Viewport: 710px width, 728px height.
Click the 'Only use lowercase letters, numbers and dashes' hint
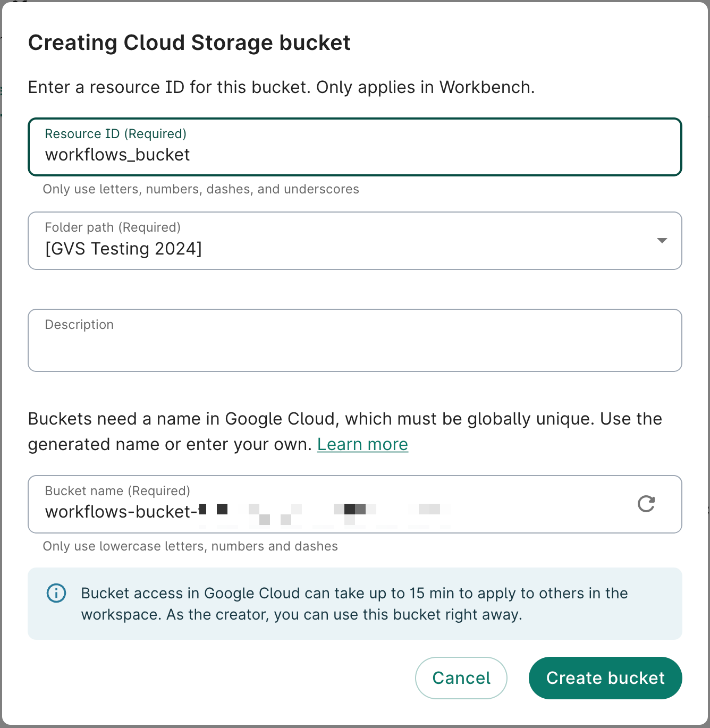pos(190,546)
